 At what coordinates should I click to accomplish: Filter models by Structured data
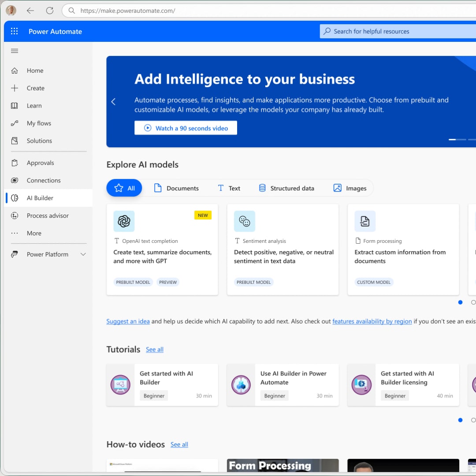286,188
